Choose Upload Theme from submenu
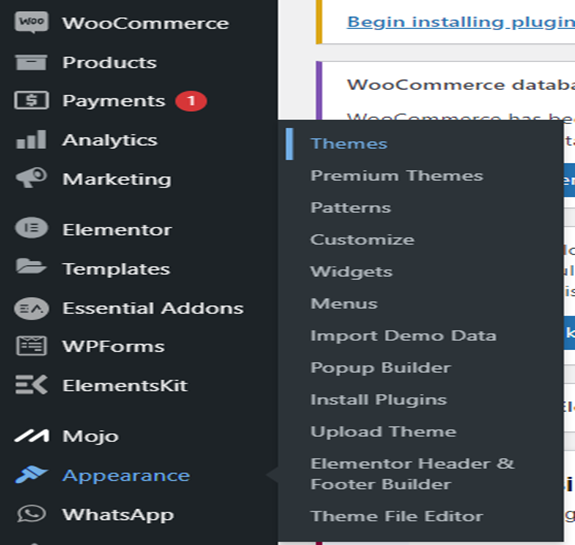Image resolution: width=575 pixels, height=545 pixels. click(x=383, y=432)
